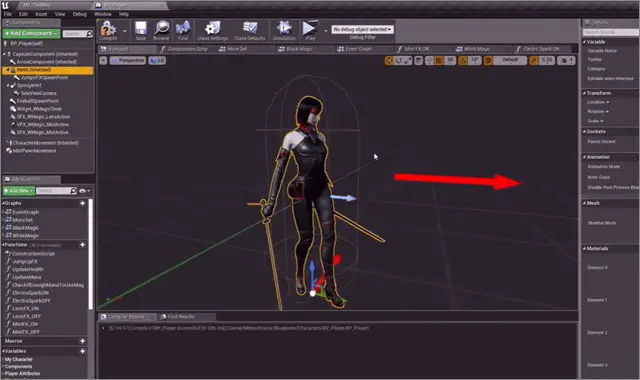Start the Simulation
This screenshot has height=380, width=640.
click(x=284, y=30)
